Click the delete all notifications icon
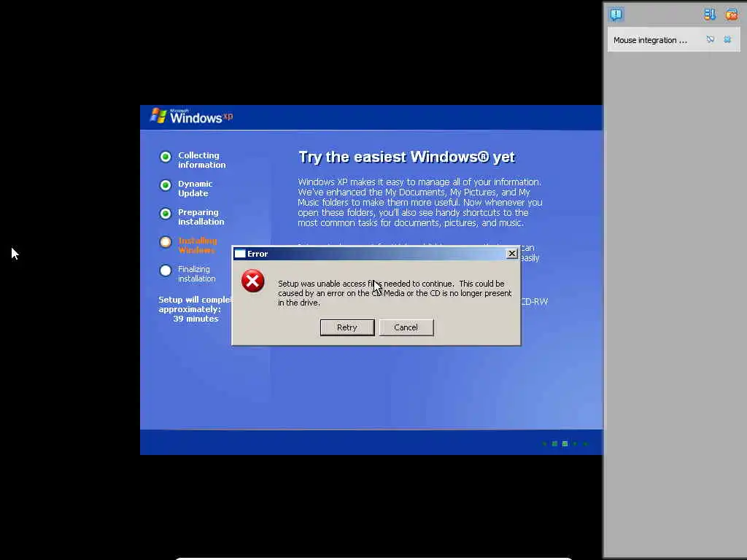This screenshot has width=747, height=560. tap(731, 15)
